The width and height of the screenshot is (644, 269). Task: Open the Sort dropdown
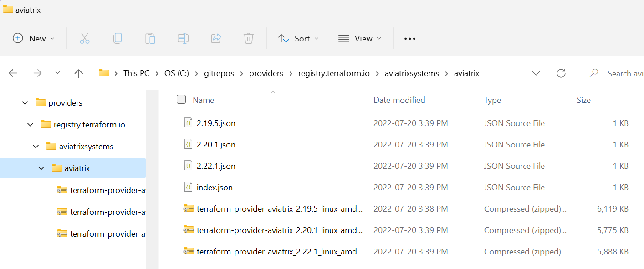[298, 38]
